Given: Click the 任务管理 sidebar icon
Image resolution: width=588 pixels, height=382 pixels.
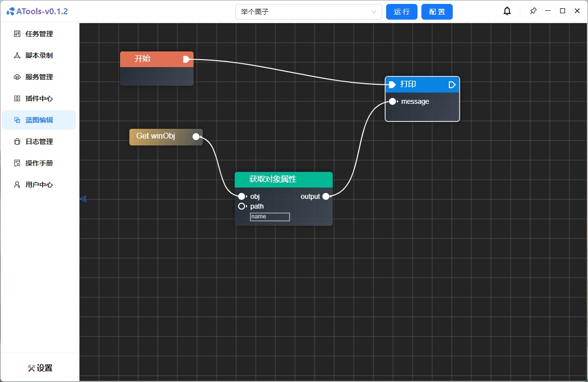Looking at the screenshot, I should pos(17,34).
